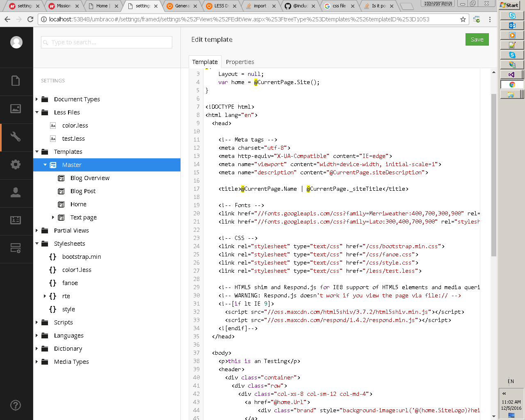Click the user avatar in the sidebar
This screenshot has width=525, height=420.
[16, 42]
